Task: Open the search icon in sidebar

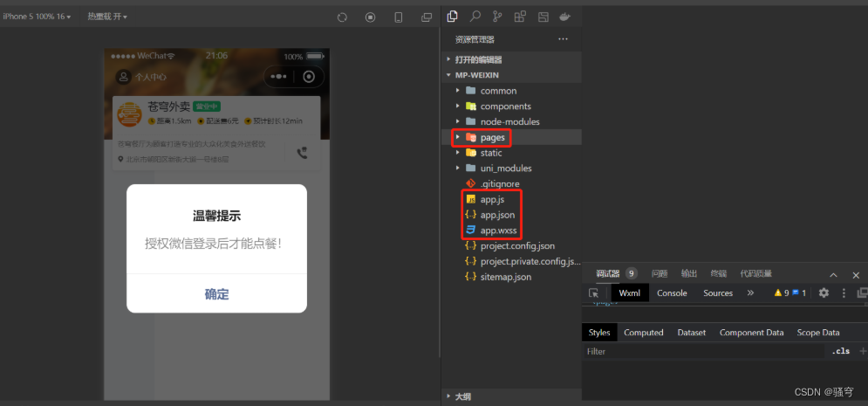Action: 475,17
